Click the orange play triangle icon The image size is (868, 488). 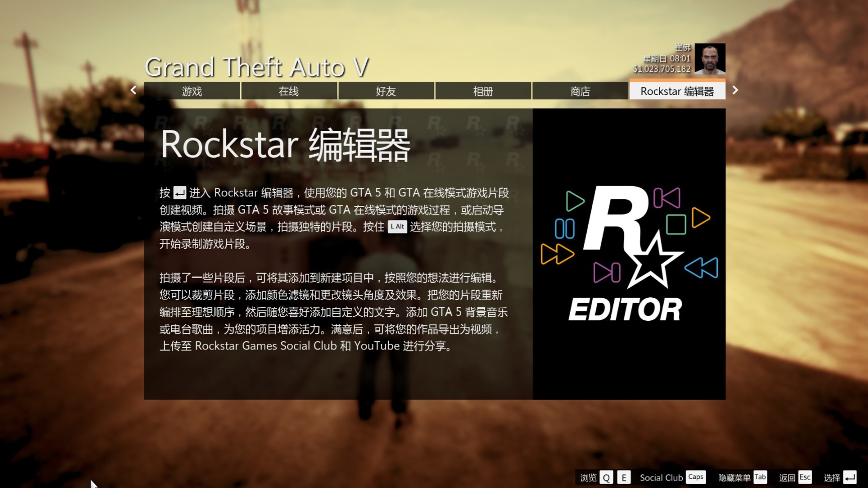pos(701,218)
